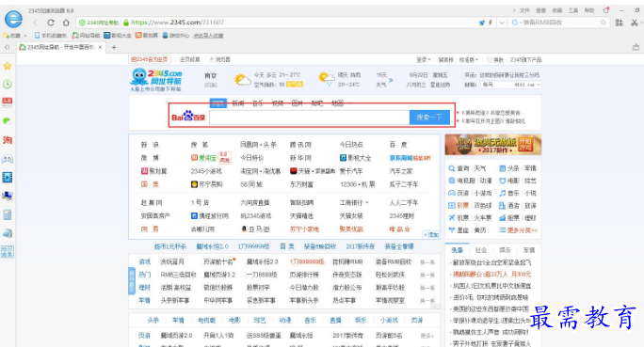Open the 新浪 site link
The height and width of the screenshot is (347, 644).
tap(150, 145)
